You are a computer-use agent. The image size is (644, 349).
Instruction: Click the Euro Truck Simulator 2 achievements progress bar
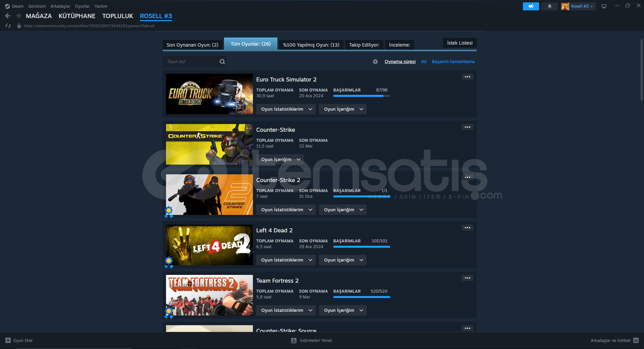coord(362,96)
